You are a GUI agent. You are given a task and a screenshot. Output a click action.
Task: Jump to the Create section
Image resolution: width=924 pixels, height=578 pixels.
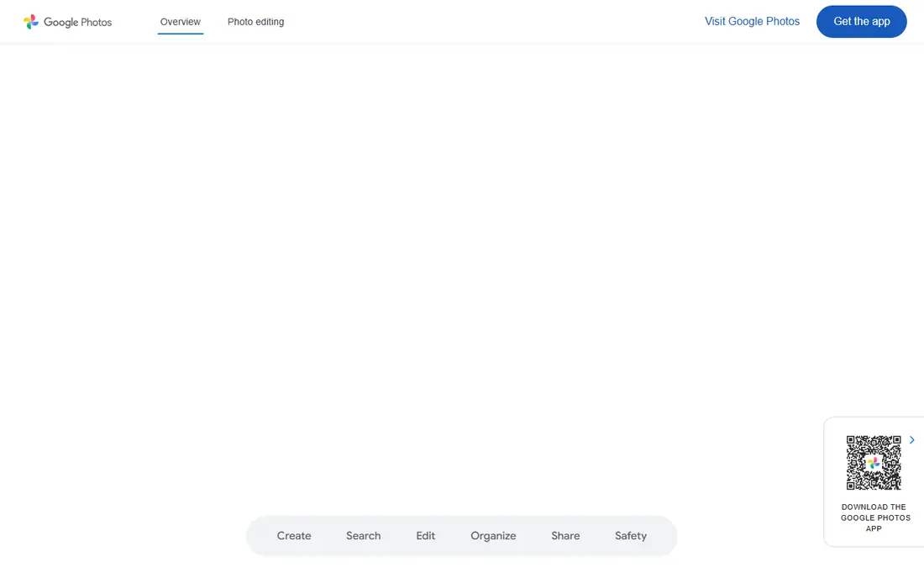point(294,536)
